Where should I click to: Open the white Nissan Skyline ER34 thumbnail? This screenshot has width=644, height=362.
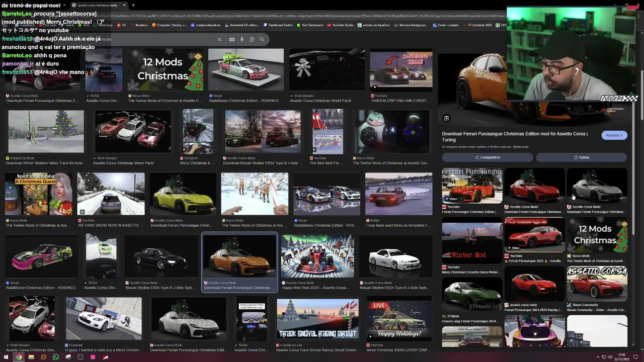click(396, 256)
